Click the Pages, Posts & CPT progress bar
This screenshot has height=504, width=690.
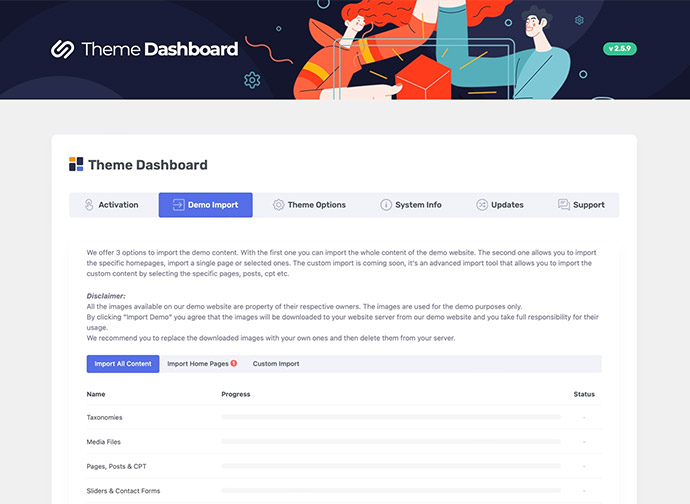click(x=391, y=466)
